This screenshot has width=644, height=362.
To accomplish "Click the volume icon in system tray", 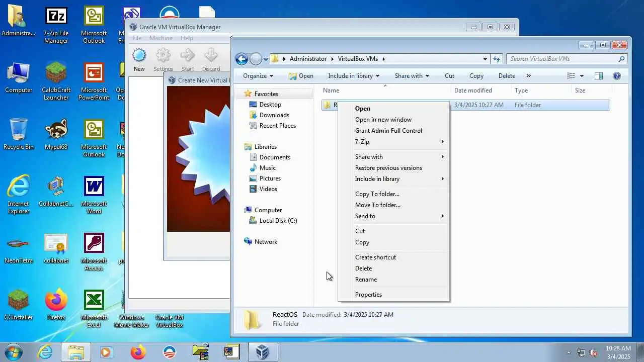I will [593, 352].
